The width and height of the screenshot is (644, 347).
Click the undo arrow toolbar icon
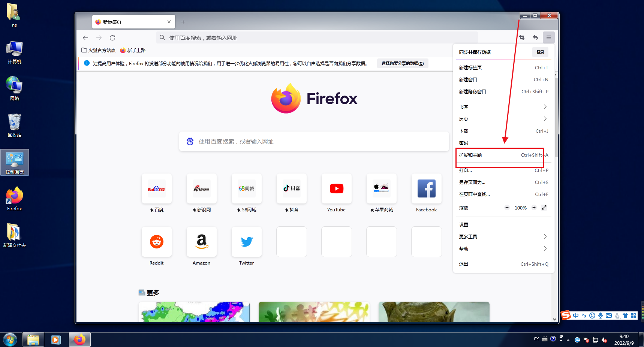point(535,37)
